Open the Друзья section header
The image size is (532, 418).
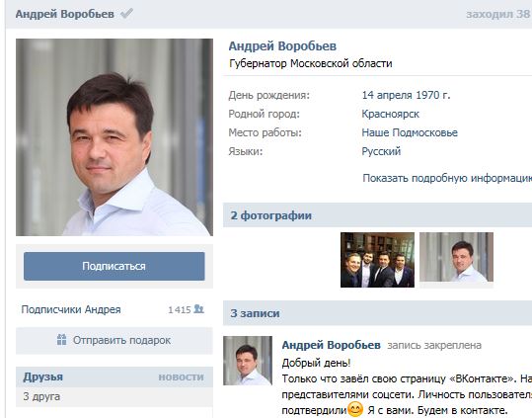tap(43, 376)
